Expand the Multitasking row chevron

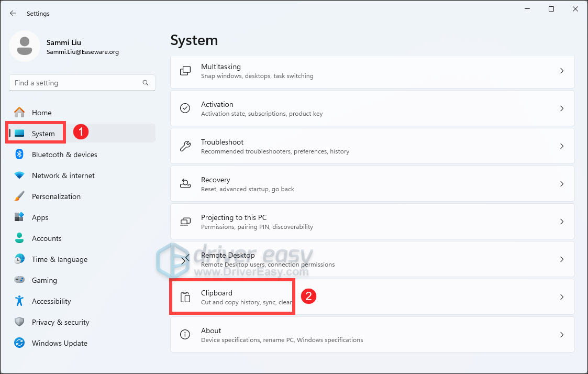561,71
